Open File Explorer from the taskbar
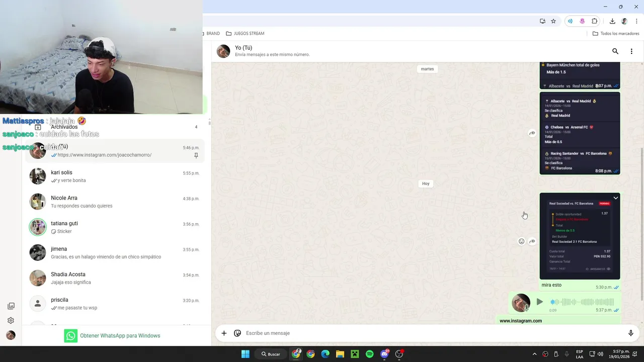The image size is (644, 362). click(340, 354)
